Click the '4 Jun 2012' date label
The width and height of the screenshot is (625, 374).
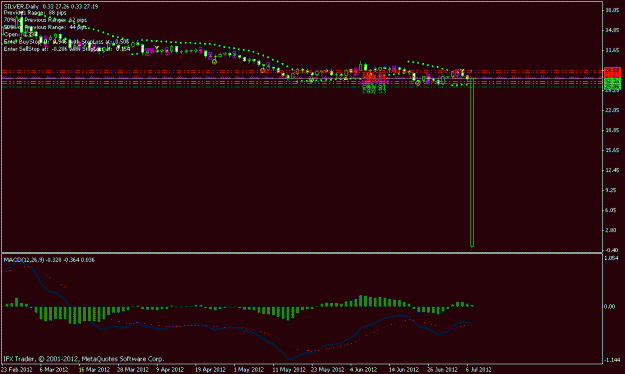point(364,370)
